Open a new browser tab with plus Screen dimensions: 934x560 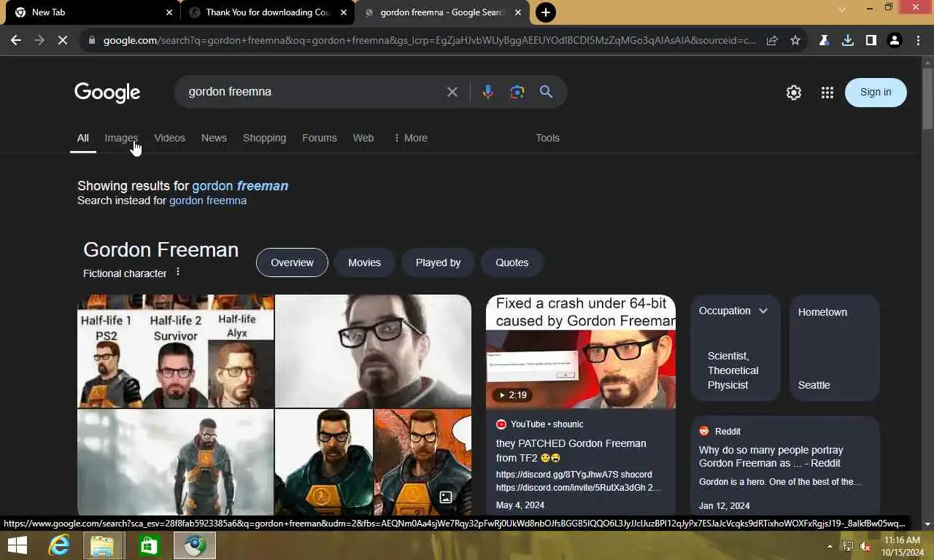[x=545, y=12]
